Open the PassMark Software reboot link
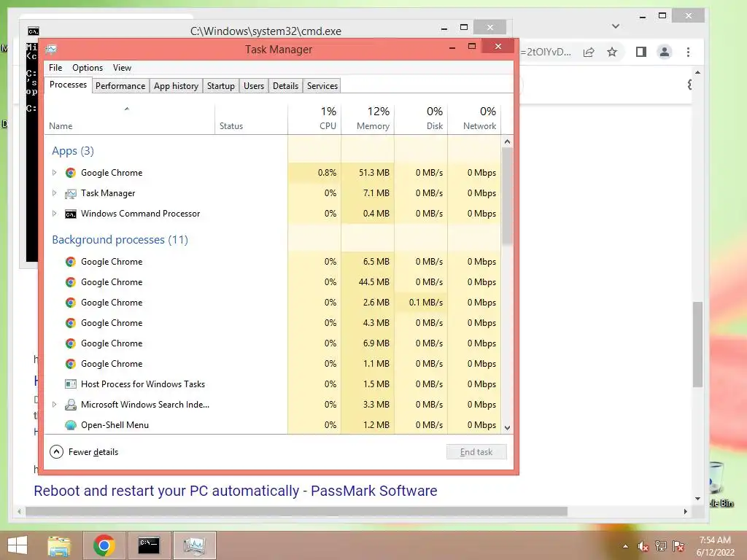The width and height of the screenshot is (747, 560). coord(236,491)
